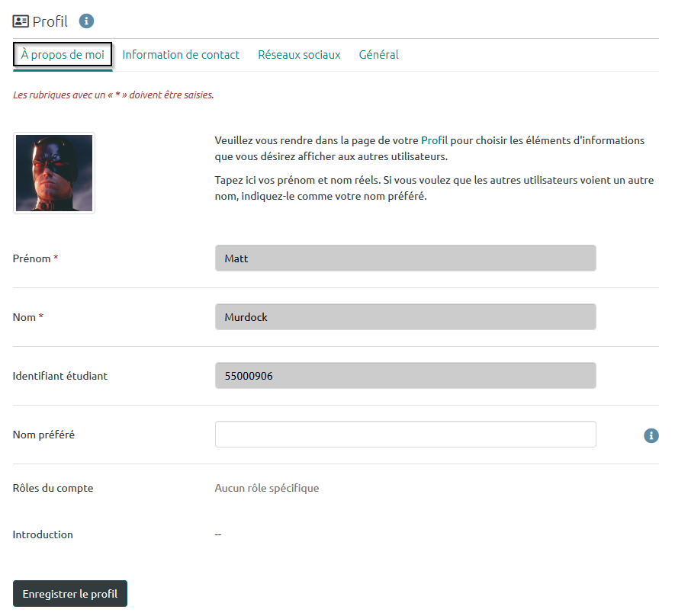Image resolution: width=675 pixels, height=616 pixels.
Task: Follow the Profil link in the instructions
Action: click(x=434, y=141)
